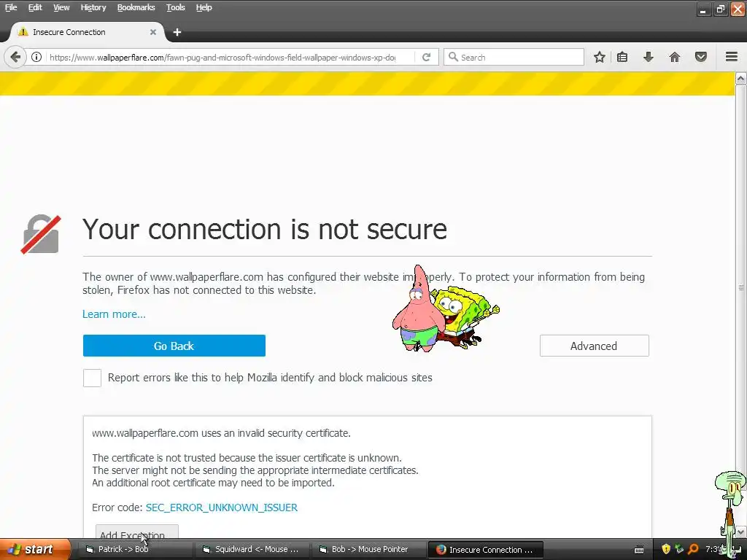
Task: Show bookmarks list icon in toolbar
Action: pos(622,57)
